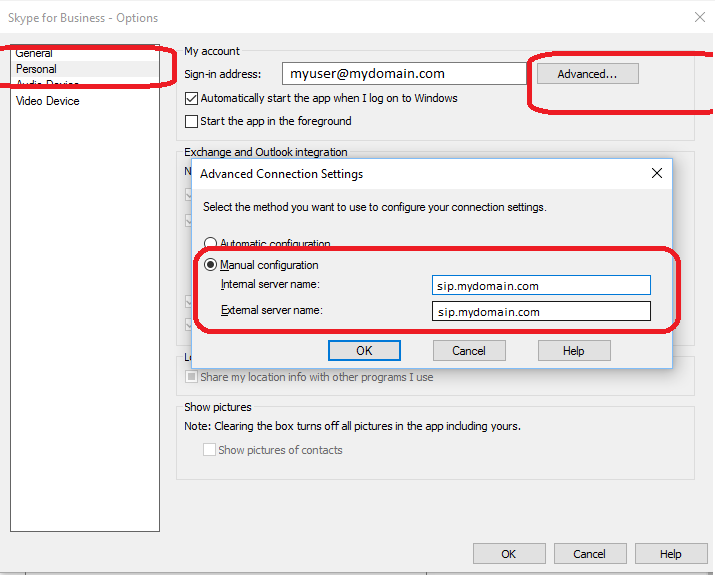
Task: Toggle Automatically start the app checkbox
Action: [192, 98]
